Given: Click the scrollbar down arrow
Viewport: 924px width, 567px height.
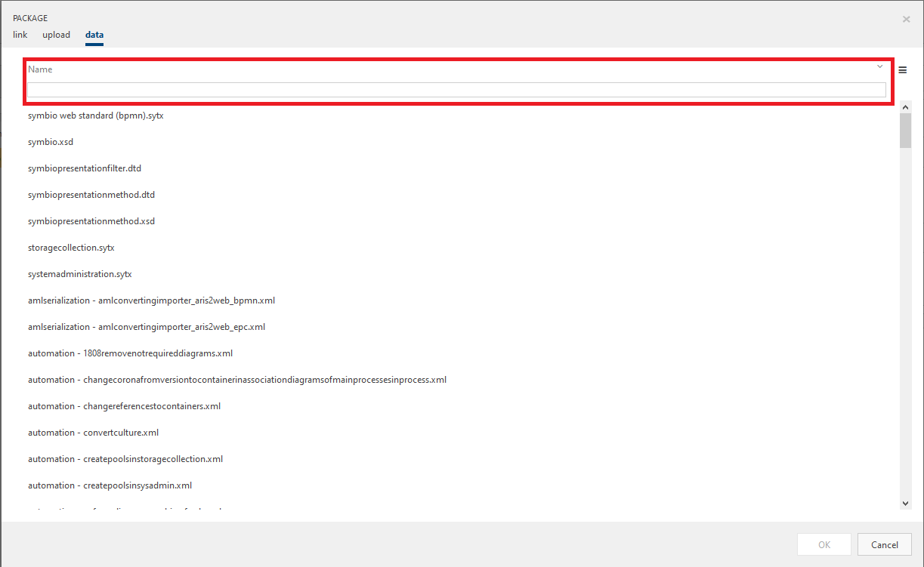Looking at the screenshot, I should [x=905, y=504].
